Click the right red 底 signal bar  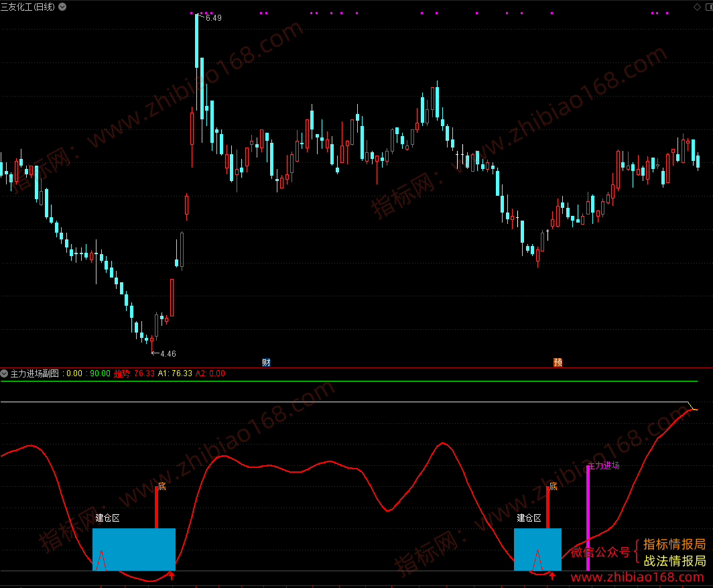[547, 508]
